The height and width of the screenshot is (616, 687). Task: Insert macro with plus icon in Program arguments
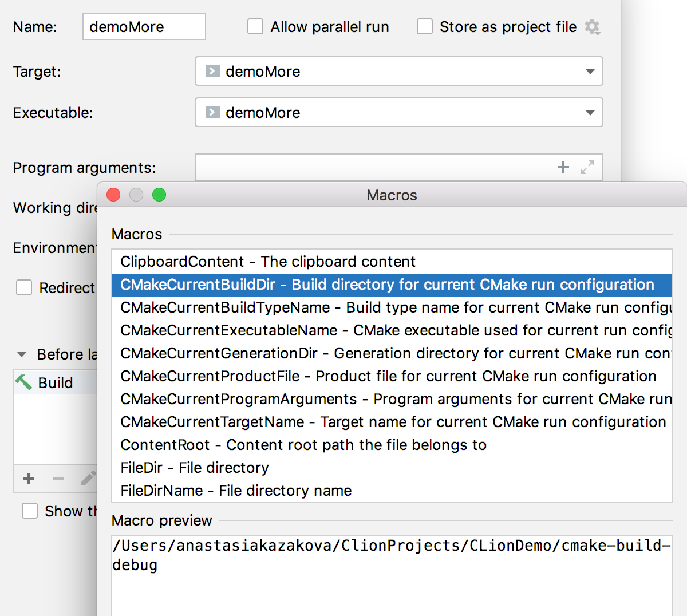(x=563, y=167)
